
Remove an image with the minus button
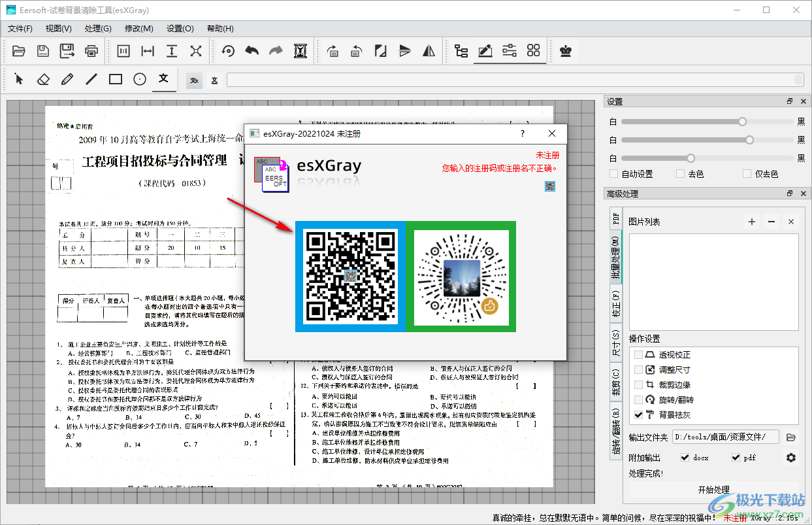click(x=771, y=222)
